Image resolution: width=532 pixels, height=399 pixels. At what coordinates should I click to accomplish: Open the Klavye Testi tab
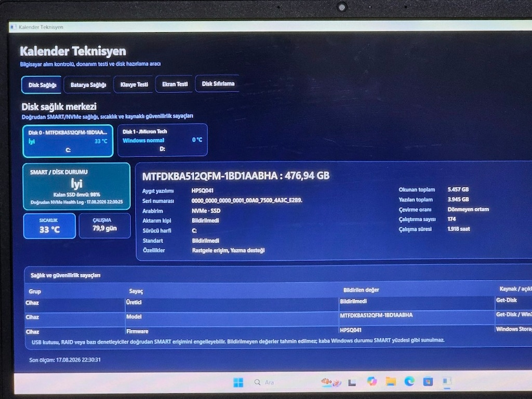[134, 84]
